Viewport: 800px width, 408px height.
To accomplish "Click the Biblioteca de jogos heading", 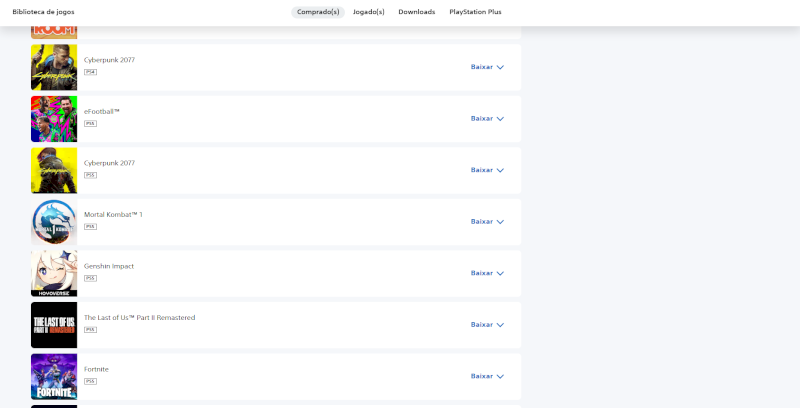I will (43, 12).
